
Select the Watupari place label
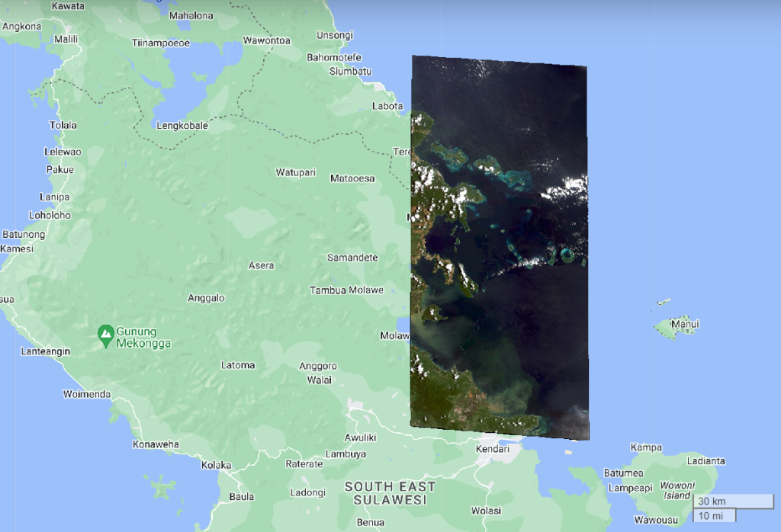click(295, 173)
